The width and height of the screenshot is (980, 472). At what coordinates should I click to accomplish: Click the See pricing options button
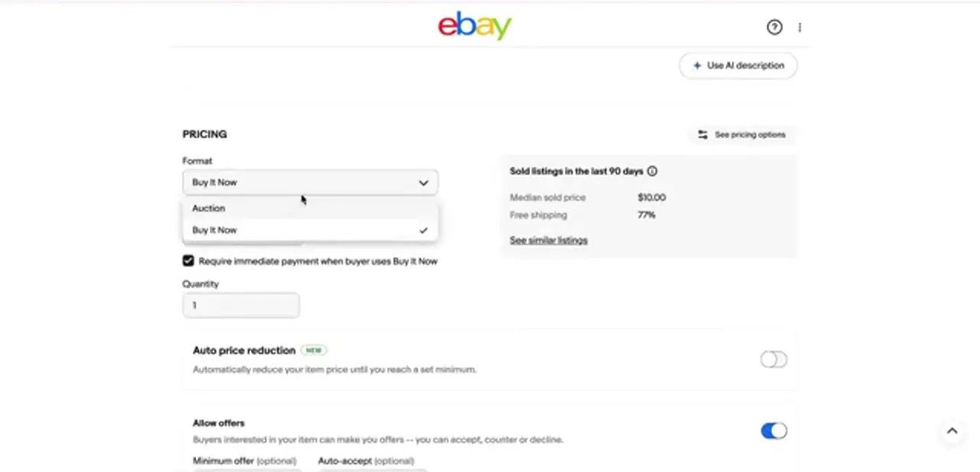pos(742,135)
